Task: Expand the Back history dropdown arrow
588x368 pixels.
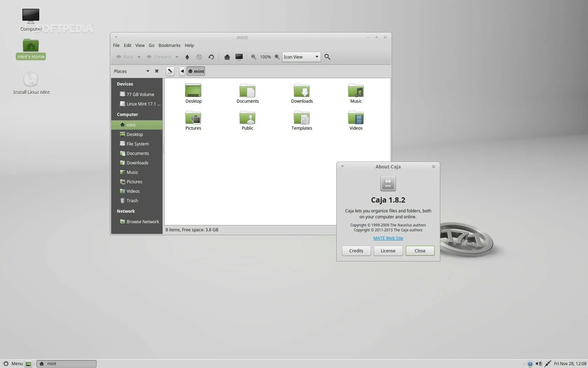Action: 139,57
